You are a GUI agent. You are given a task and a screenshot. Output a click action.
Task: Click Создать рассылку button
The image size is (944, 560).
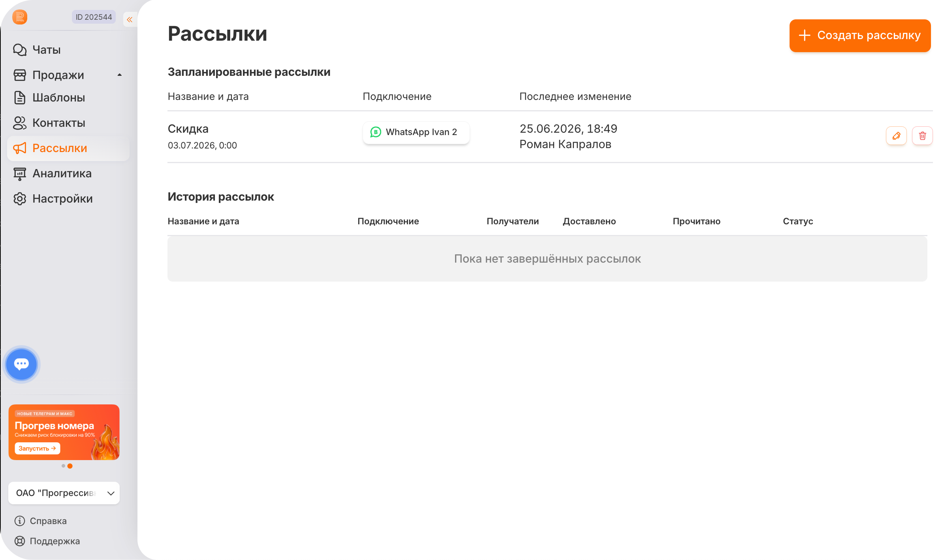click(x=860, y=36)
